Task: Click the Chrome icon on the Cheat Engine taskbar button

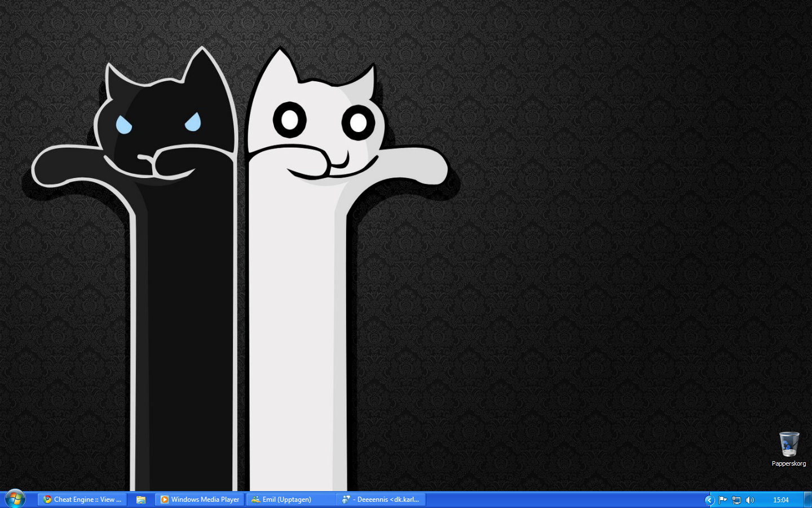Action: 47,499
